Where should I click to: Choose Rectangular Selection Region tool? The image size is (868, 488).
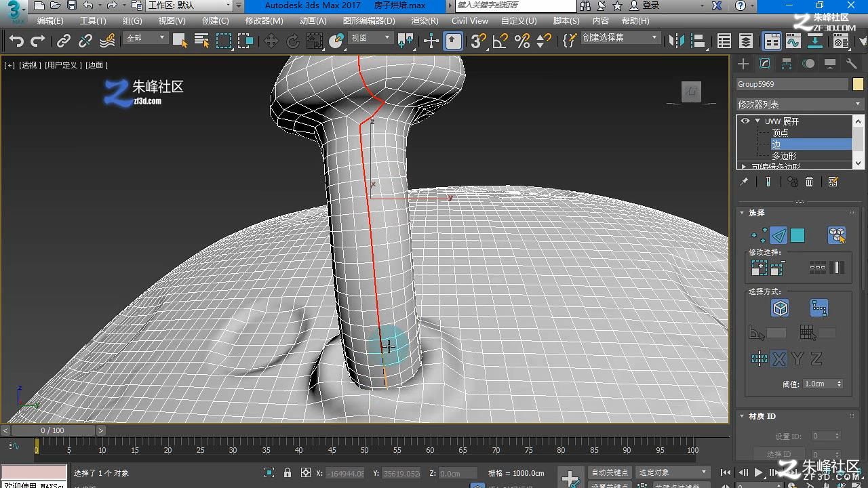[x=224, y=41]
